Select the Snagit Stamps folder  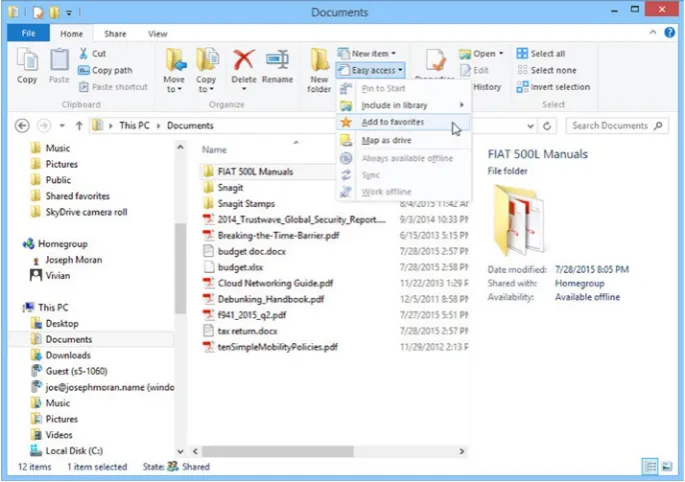[246, 204]
